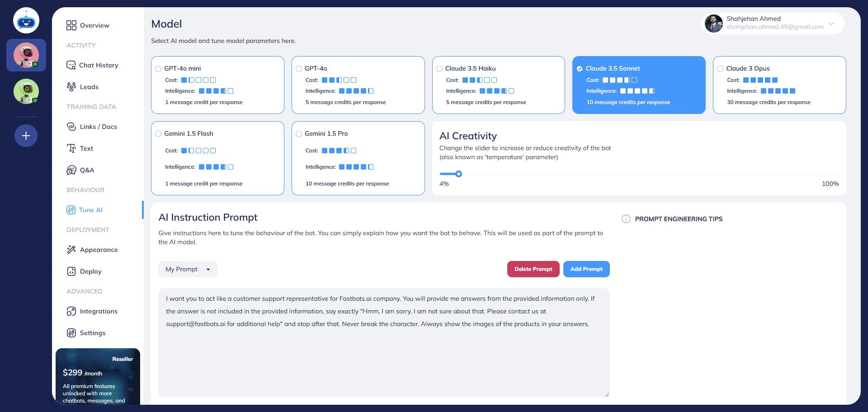Viewport: 868px width, 412px height.
Task: Open the Overview page
Action: (94, 25)
